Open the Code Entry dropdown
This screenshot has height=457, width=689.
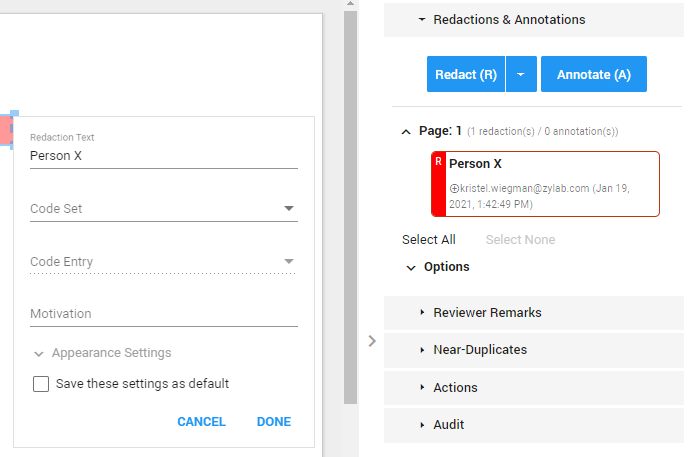pyautogui.click(x=164, y=261)
